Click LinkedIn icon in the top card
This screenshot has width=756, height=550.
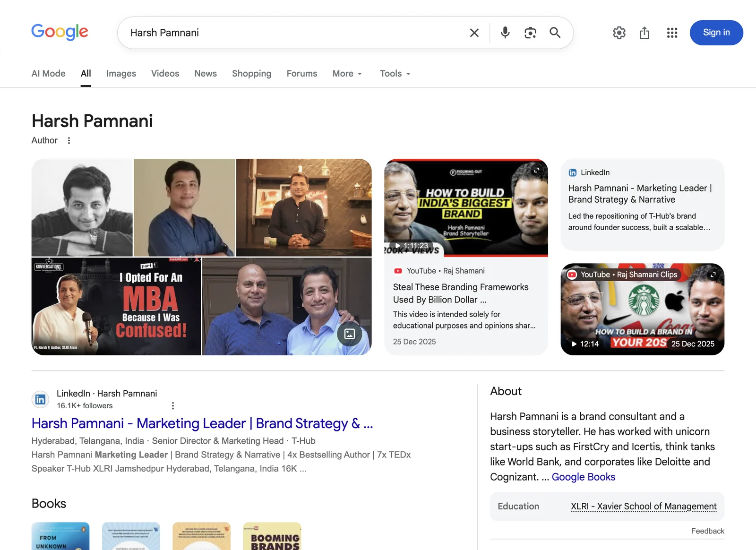point(573,172)
